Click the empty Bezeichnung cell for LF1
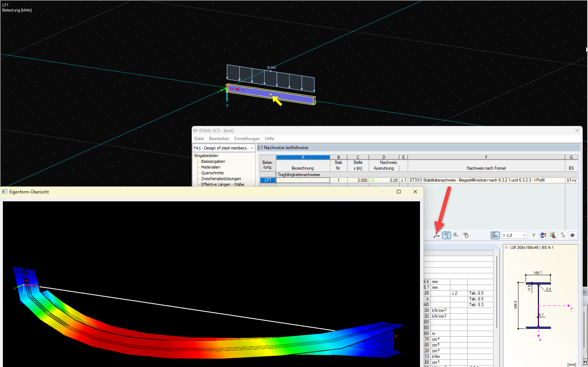This screenshot has width=588, height=367. coord(303,180)
